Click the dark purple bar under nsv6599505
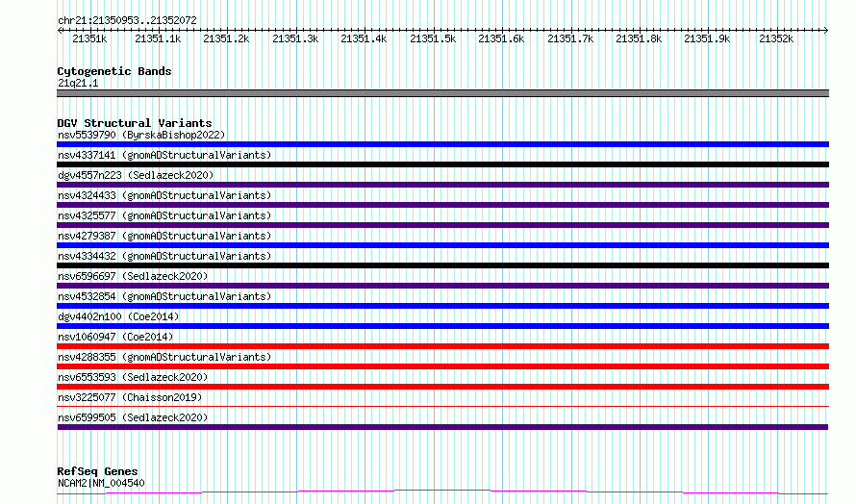The height and width of the screenshot is (504, 856). [442, 427]
